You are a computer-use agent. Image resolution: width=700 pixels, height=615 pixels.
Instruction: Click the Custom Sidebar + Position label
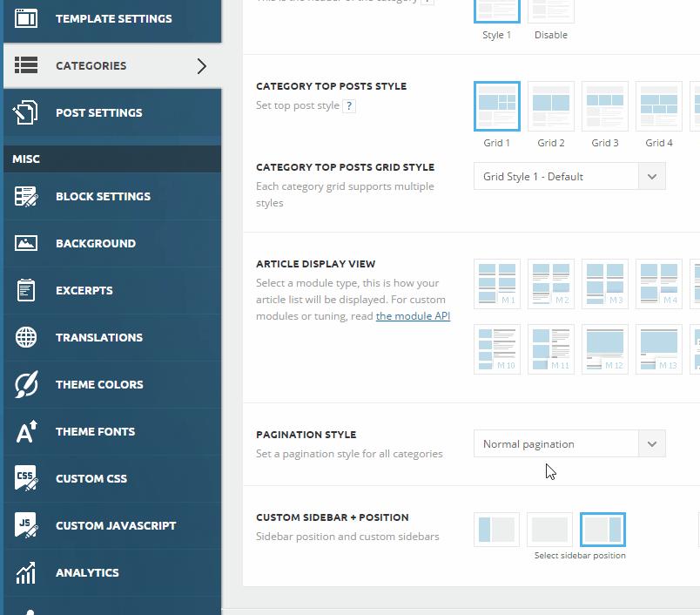pyautogui.click(x=332, y=517)
